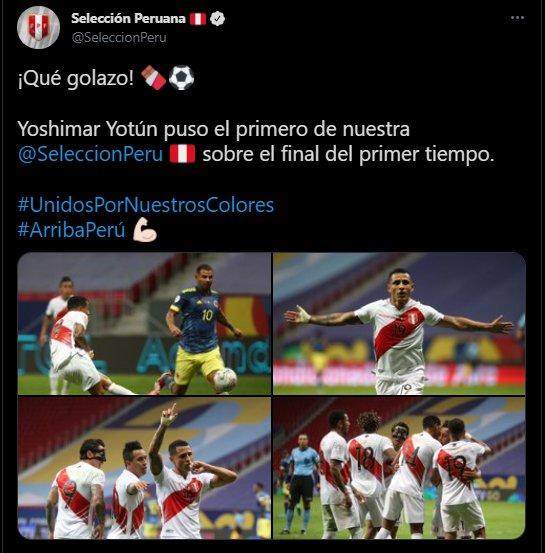Open photo of player pointing finger upward
The width and height of the screenshot is (545, 553).
(x=144, y=468)
